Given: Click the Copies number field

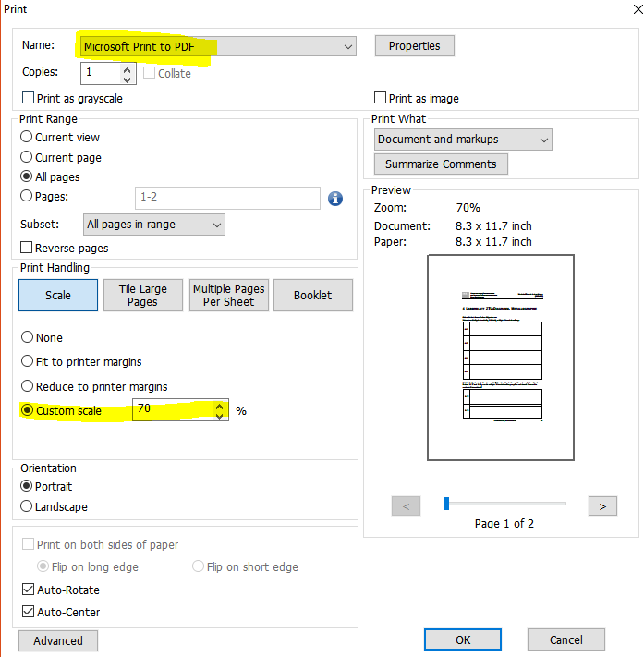Looking at the screenshot, I should click(102, 73).
